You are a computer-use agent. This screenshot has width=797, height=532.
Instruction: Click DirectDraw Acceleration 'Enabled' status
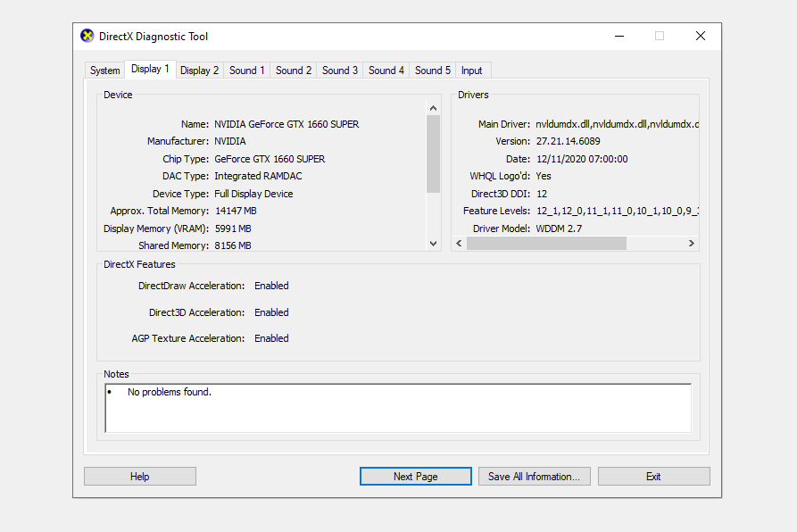(271, 286)
